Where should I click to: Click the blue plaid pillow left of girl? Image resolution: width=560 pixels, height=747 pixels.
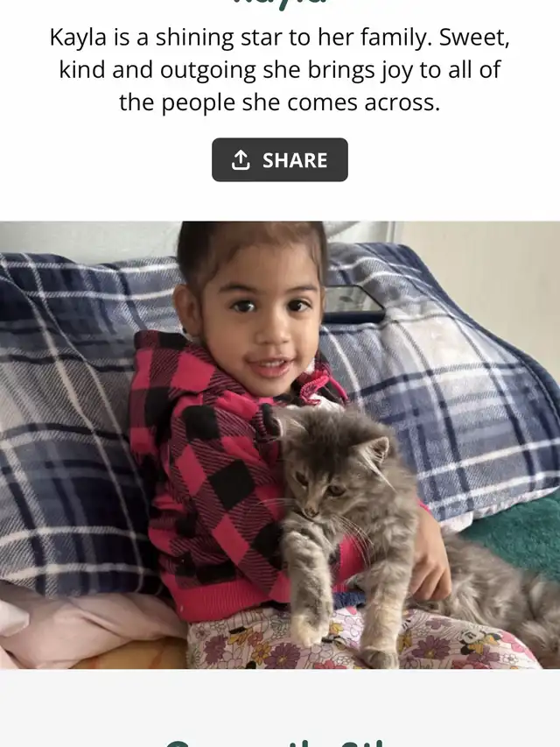click(x=72, y=419)
